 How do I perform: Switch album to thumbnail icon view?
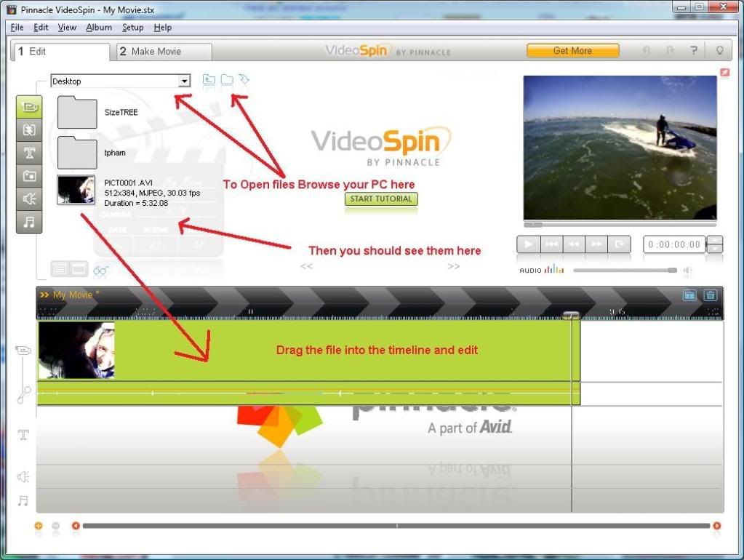pyautogui.click(x=79, y=269)
